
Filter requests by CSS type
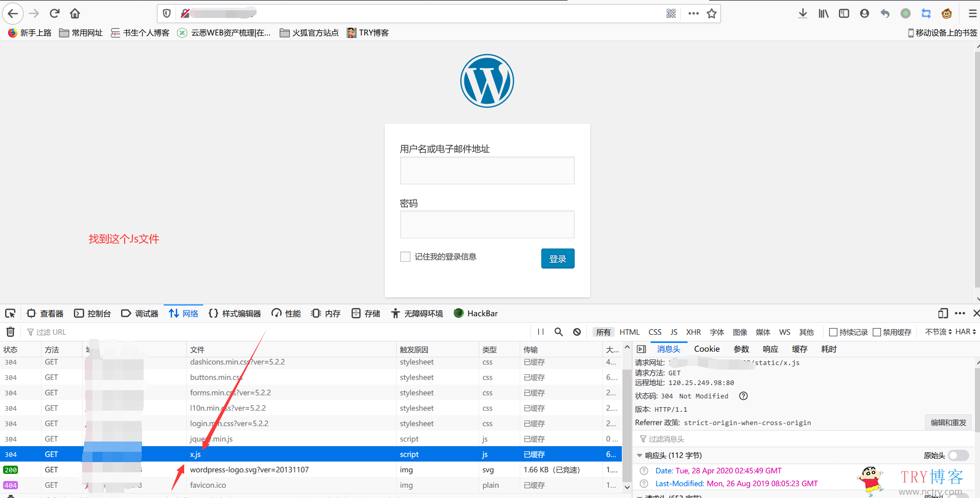655,332
